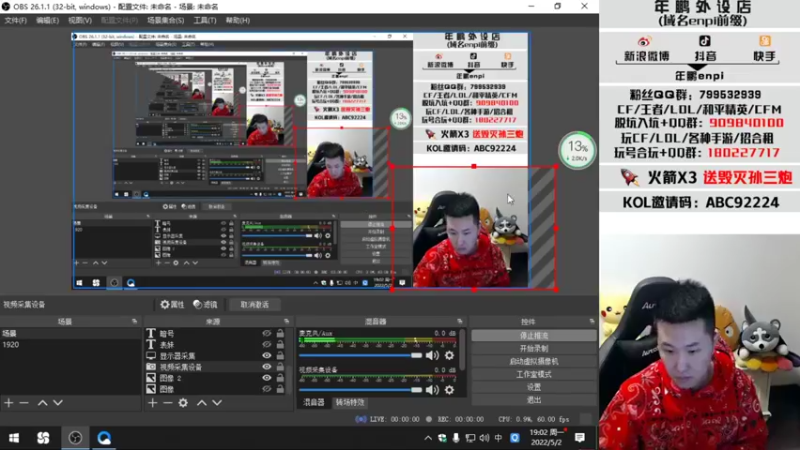Open the 编辑(E) menu
The image size is (800, 450).
(47, 20)
